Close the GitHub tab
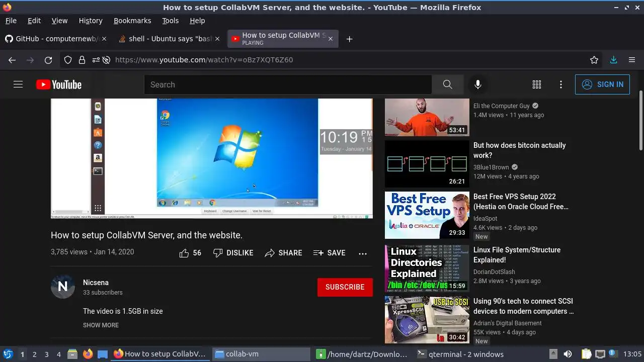The image size is (644, 362). 104,39
